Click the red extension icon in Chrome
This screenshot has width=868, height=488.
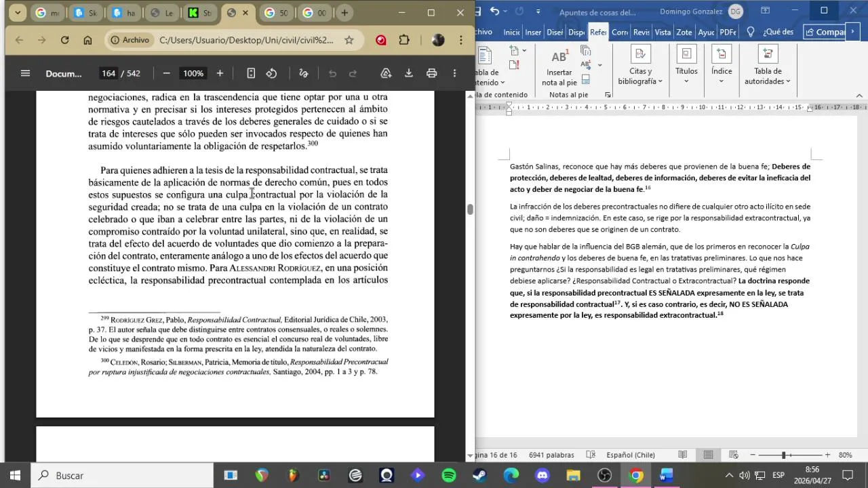(381, 40)
